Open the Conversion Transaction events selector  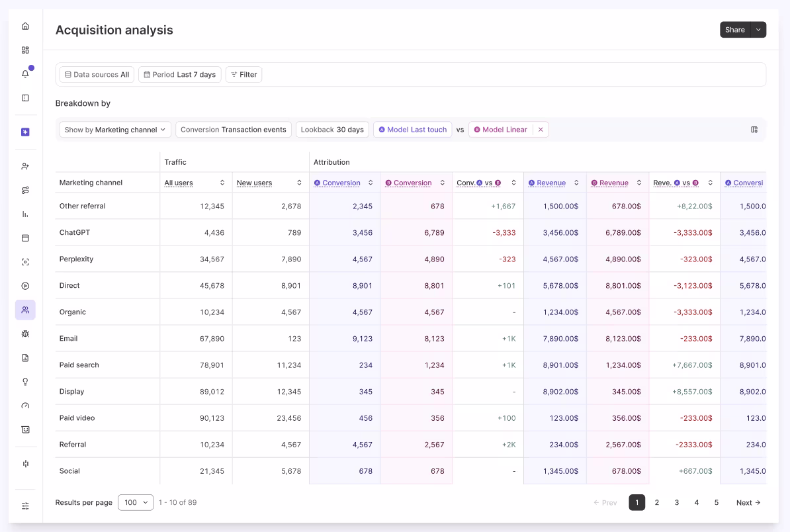[x=234, y=130]
